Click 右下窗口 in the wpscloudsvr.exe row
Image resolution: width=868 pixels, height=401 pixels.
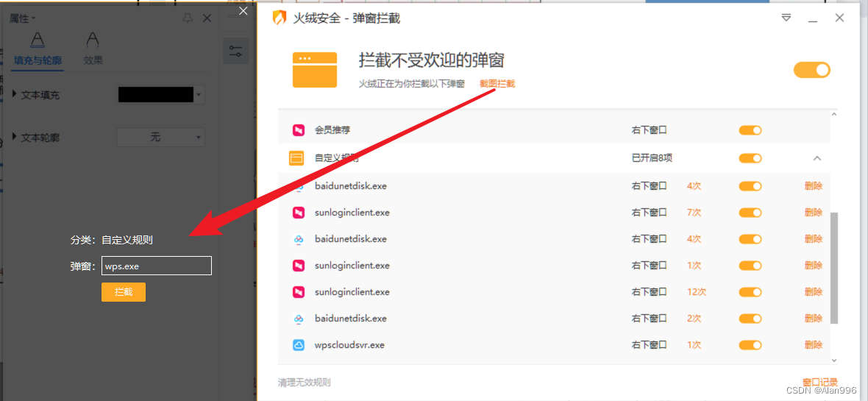(x=649, y=345)
